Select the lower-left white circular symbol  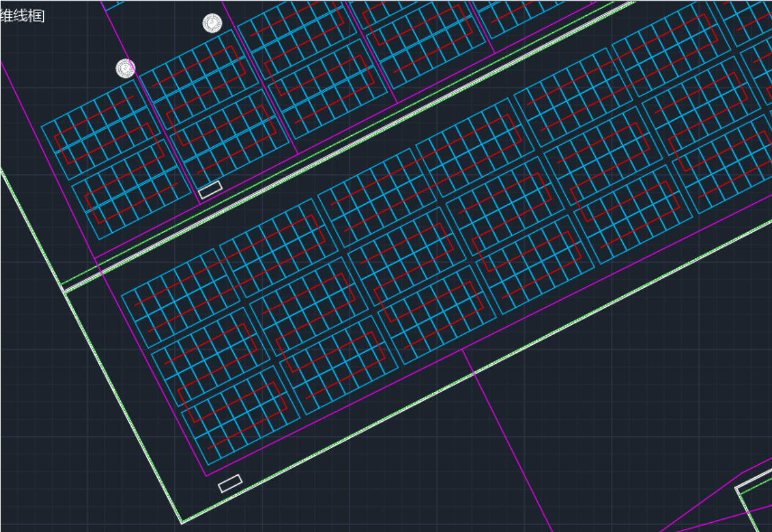[125, 68]
